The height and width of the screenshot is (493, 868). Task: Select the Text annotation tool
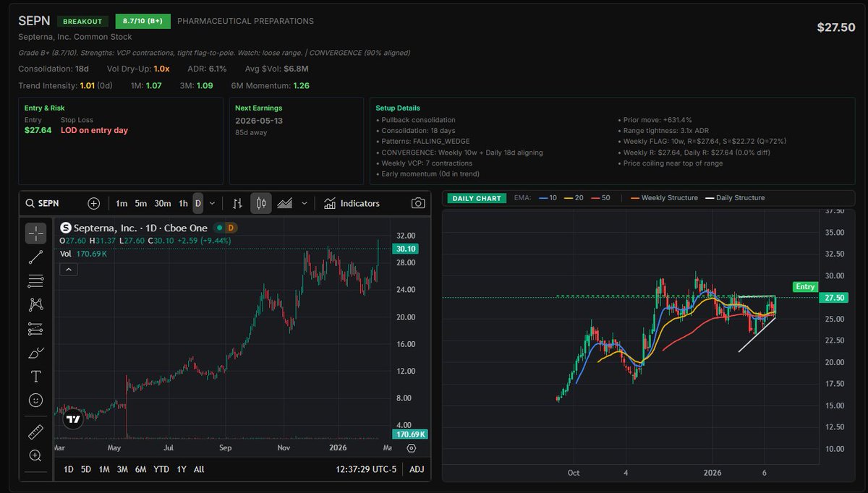[35, 377]
